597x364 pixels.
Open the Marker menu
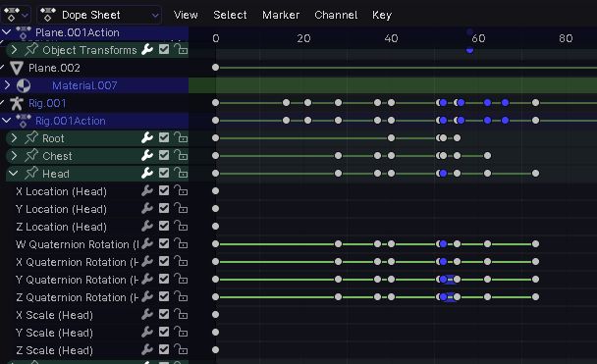point(281,15)
